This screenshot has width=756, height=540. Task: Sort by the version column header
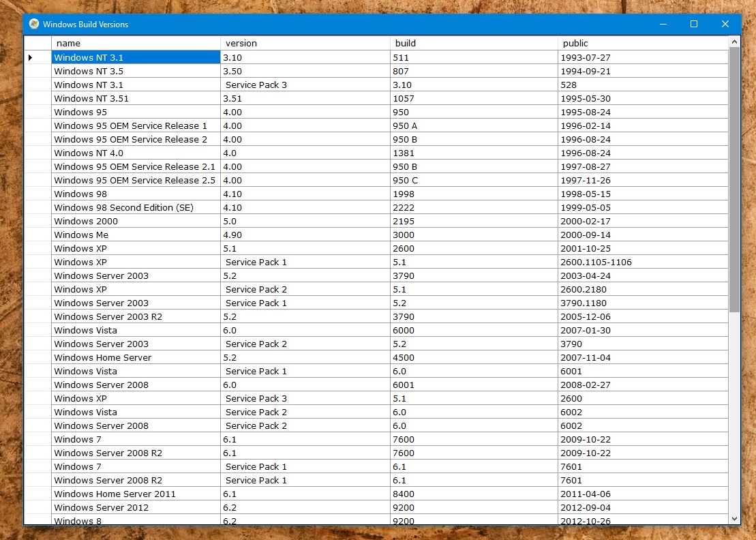coord(305,43)
